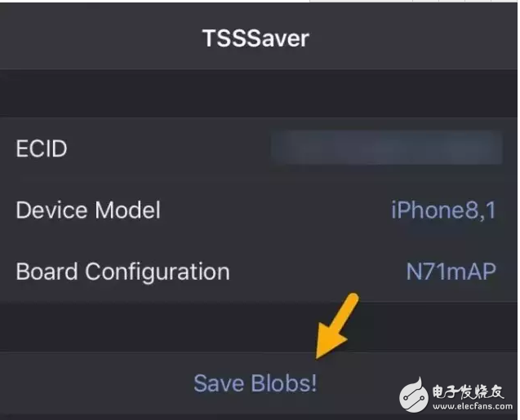Click the strip below the Save Blobs row

259,417
